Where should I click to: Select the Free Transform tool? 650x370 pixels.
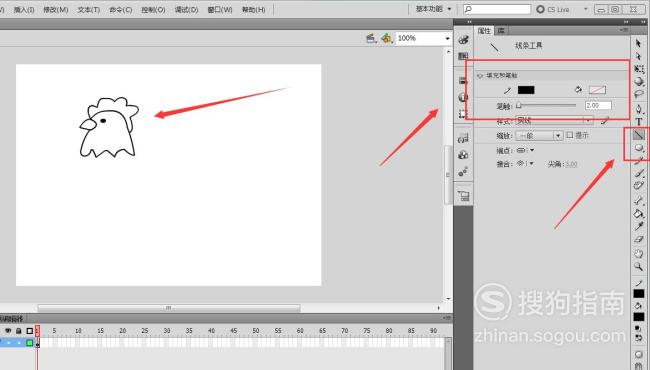(639, 69)
